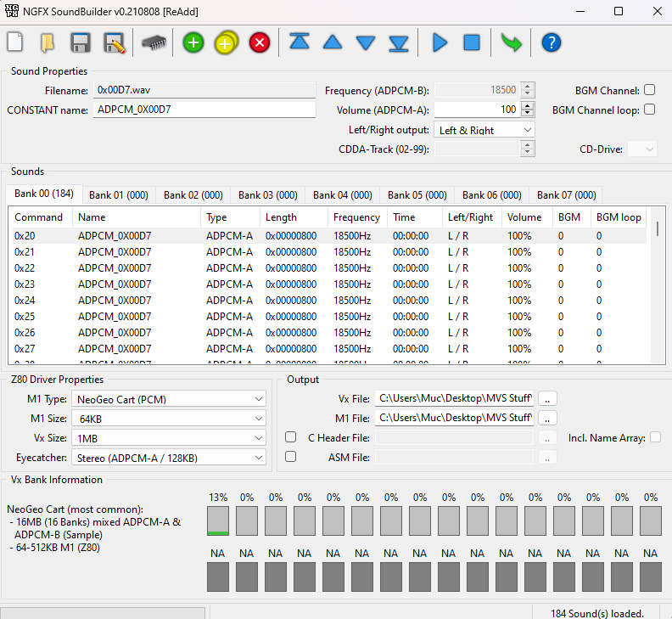Viewport: 672px width, 619px height.
Task: Enable the BGM Channel loop checkbox
Action: click(650, 110)
